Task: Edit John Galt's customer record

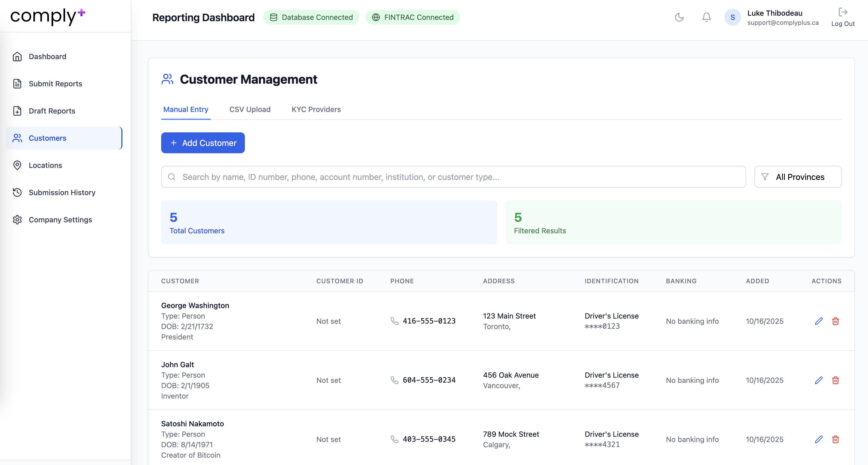Action: click(x=819, y=380)
